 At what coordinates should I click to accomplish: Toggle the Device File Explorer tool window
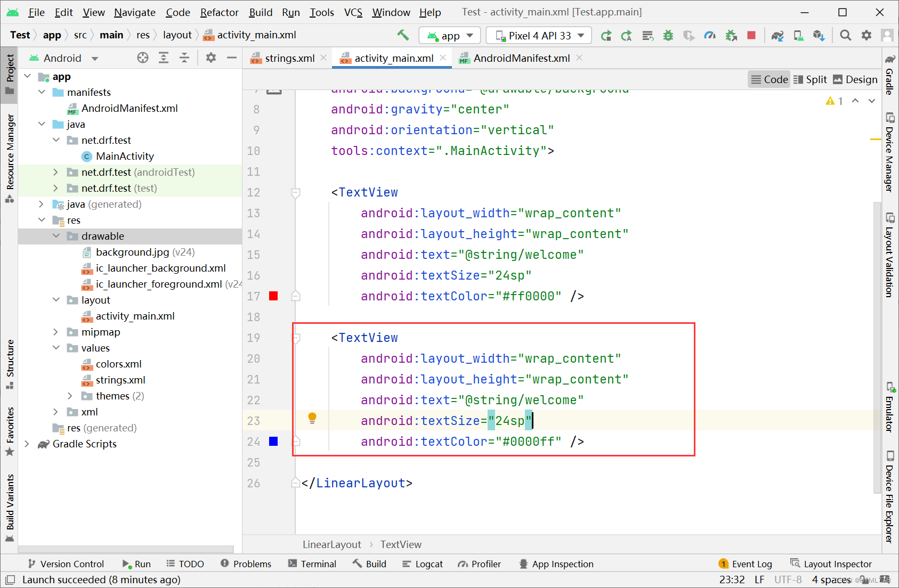pos(889,497)
